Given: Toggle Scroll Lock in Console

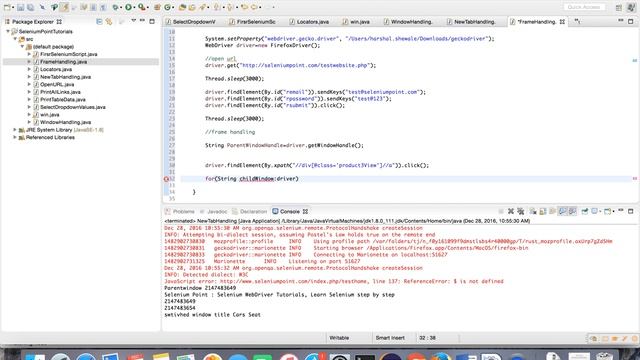Looking at the screenshot, I should point(542,211).
